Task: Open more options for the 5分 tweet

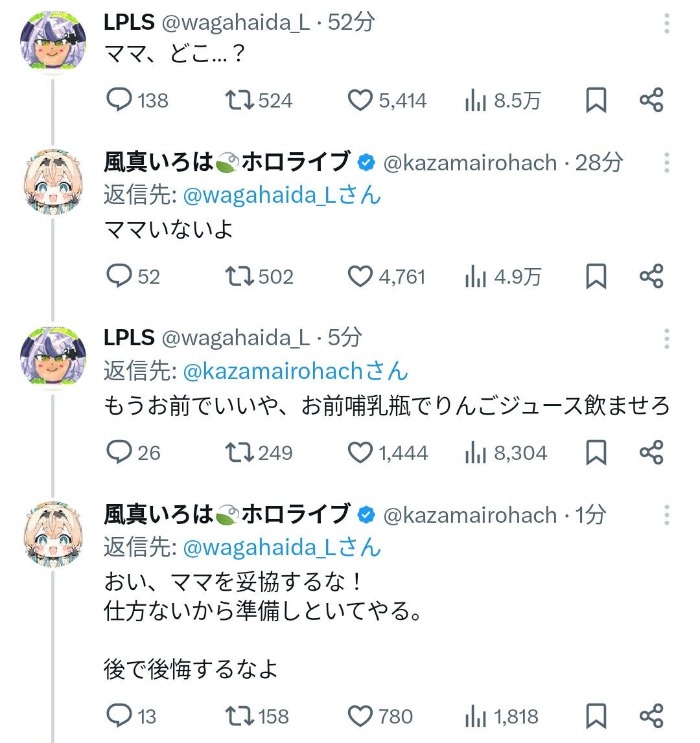Action: click(667, 338)
